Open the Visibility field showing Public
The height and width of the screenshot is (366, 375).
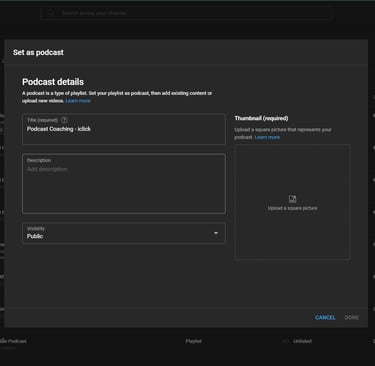click(124, 233)
